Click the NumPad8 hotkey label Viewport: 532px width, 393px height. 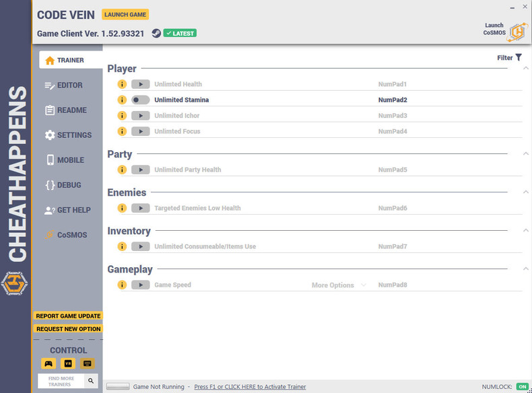pos(393,285)
